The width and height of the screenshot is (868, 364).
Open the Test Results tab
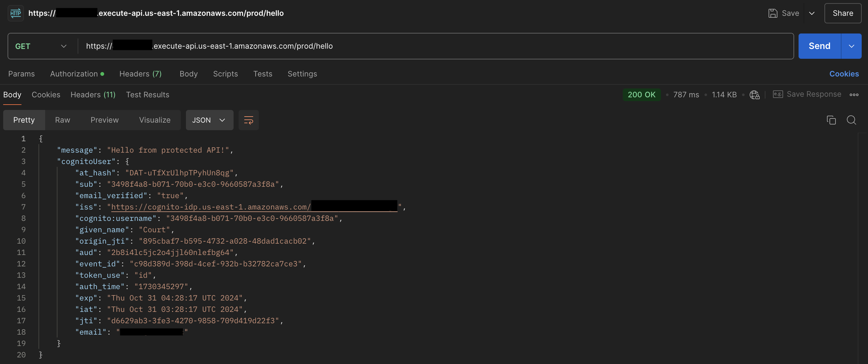click(x=148, y=95)
